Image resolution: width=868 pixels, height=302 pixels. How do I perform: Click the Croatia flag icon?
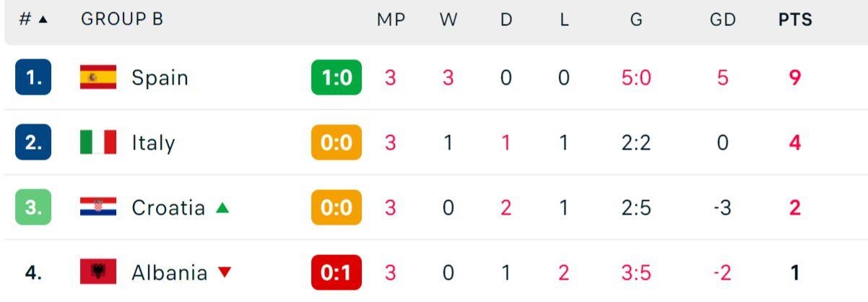(x=98, y=207)
